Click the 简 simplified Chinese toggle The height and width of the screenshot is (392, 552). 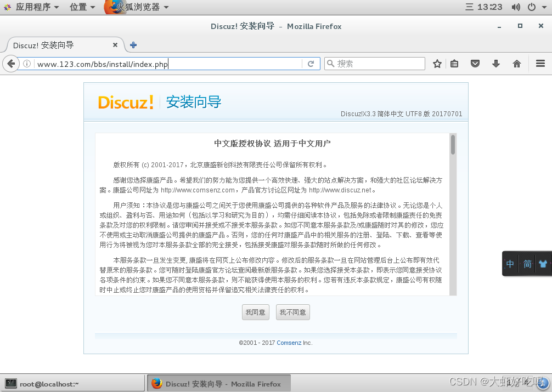click(527, 264)
